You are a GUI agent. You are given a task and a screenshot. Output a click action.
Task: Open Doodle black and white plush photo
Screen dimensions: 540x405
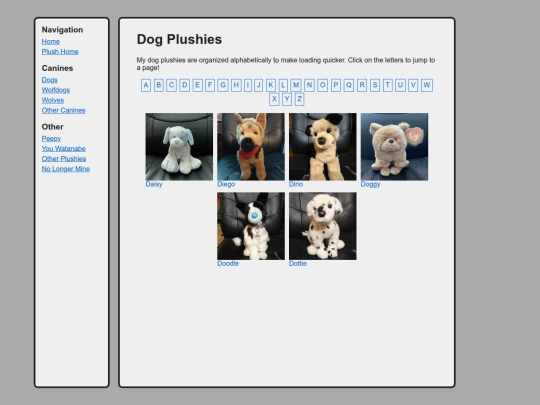tap(251, 226)
